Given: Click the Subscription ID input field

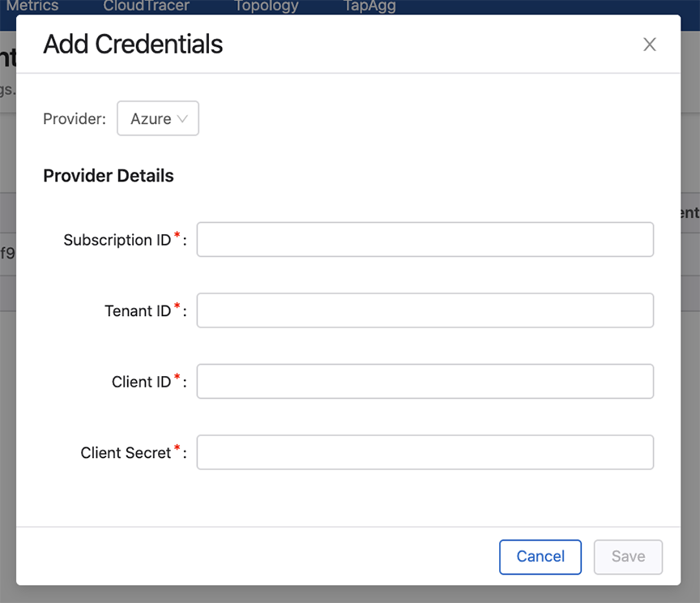Looking at the screenshot, I should pyautogui.click(x=425, y=239).
